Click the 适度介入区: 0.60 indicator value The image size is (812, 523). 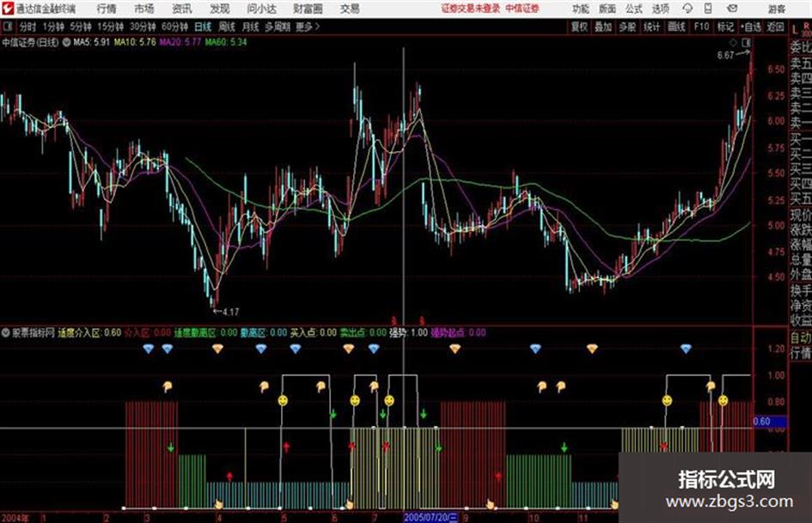click(x=89, y=332)
